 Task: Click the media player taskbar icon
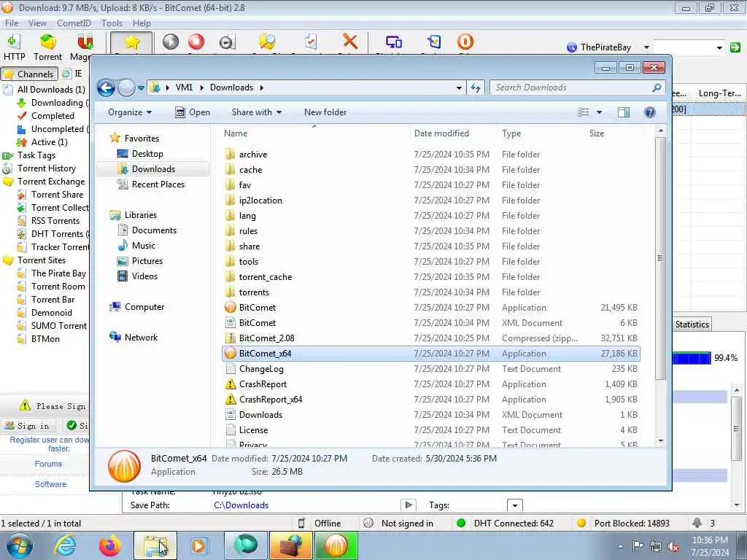(199, 545)
